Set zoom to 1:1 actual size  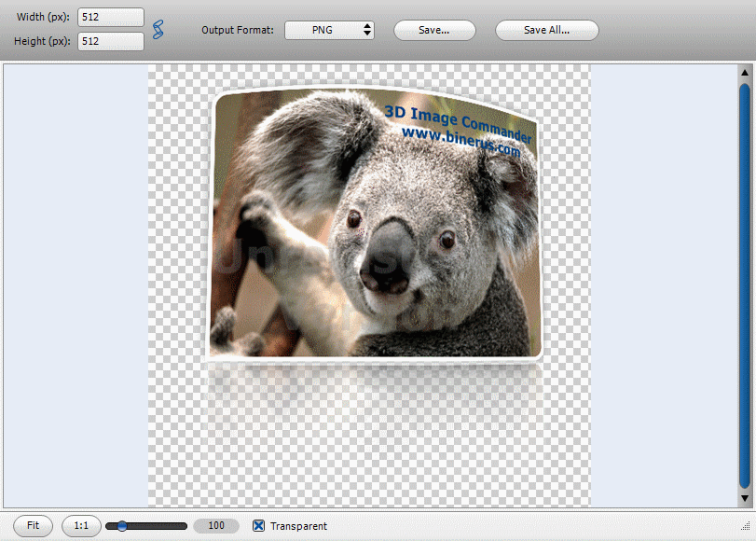click(81, 525)
